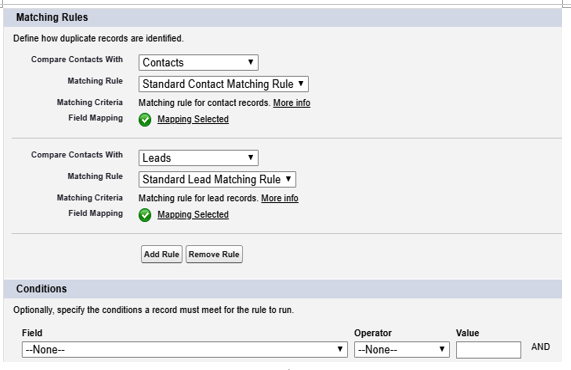Click the AND label beside Value

click(540, 347)
